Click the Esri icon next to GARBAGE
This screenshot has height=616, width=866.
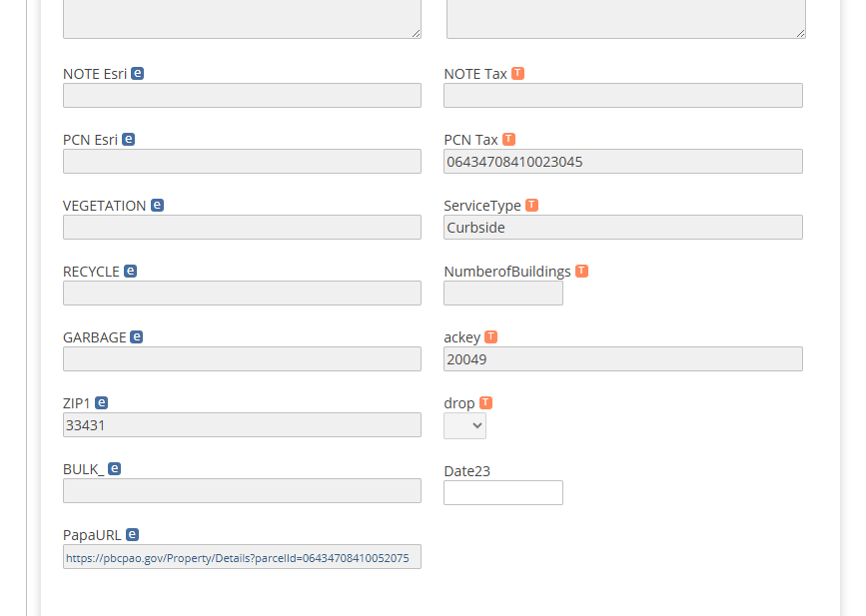[137, 337]
